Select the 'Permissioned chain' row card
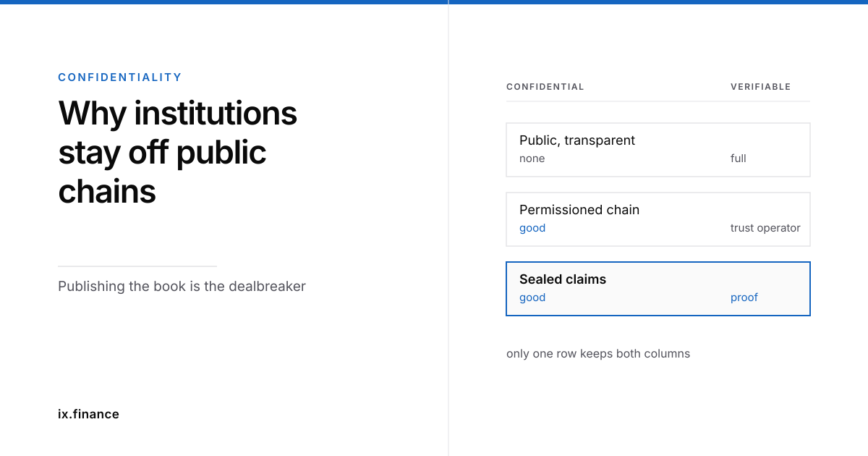Viewport: 868px width, 456px height. click(658, 219)
